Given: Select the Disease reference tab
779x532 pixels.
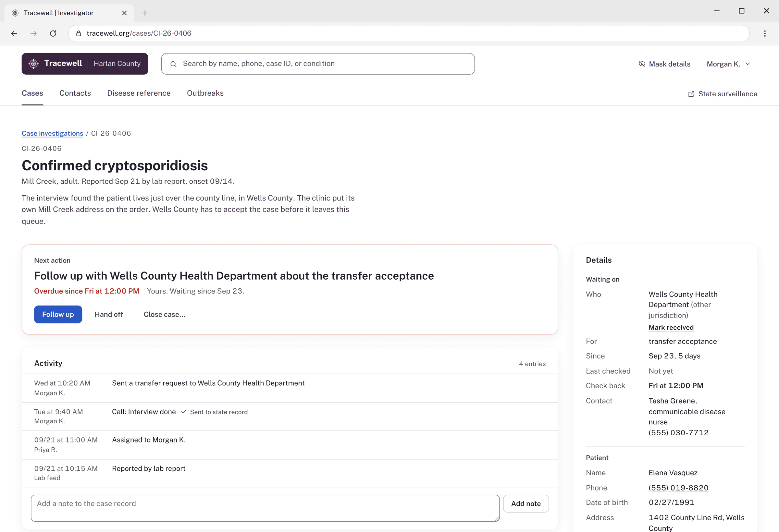Looking at the screenshot, I should (x=139, y=93).
